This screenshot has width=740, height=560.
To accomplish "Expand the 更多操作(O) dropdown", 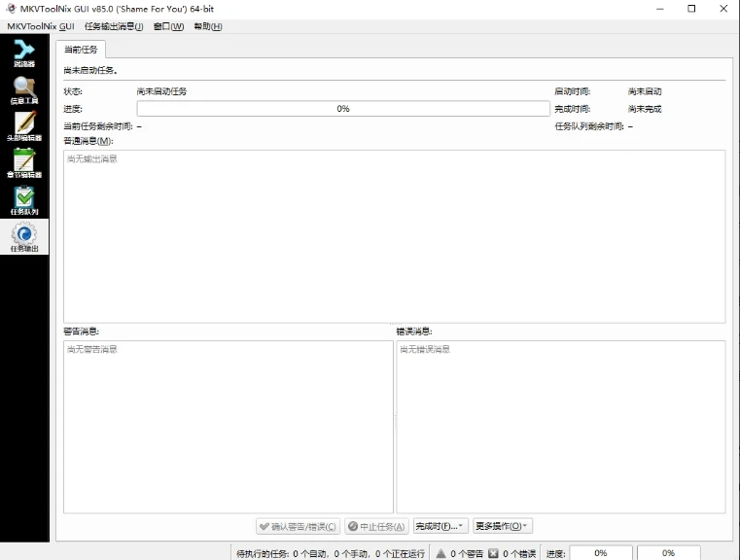I will pos(503,526).
